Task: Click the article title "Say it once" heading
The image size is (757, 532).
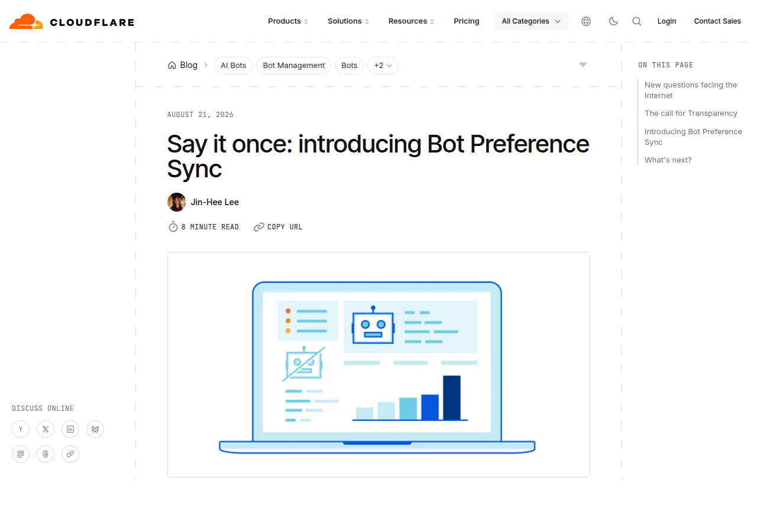Action: 378,156
